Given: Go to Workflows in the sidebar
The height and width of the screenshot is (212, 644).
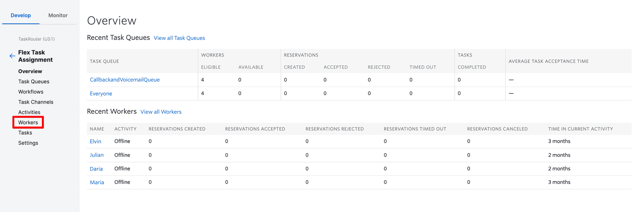Looking at the screenshot, I should (31, 92).
